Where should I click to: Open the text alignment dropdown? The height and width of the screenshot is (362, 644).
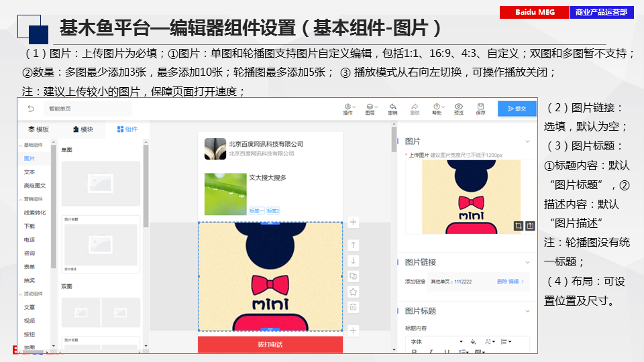[x=506, y=341]
